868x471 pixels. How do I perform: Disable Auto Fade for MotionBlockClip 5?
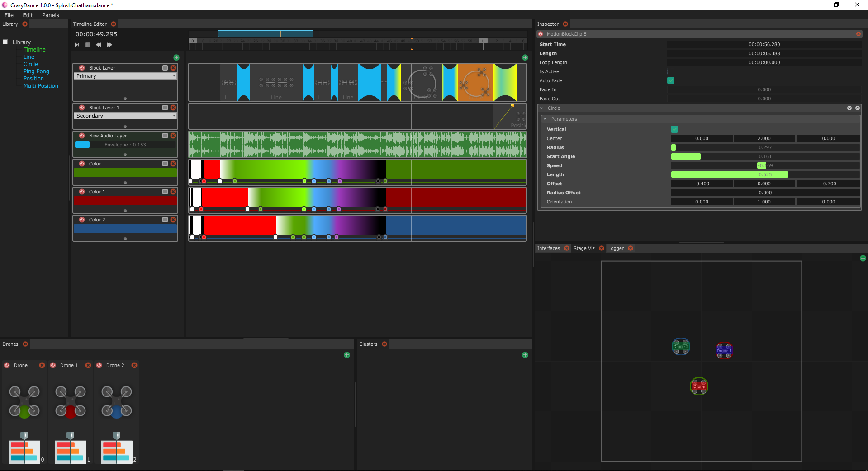pos(670,80)
